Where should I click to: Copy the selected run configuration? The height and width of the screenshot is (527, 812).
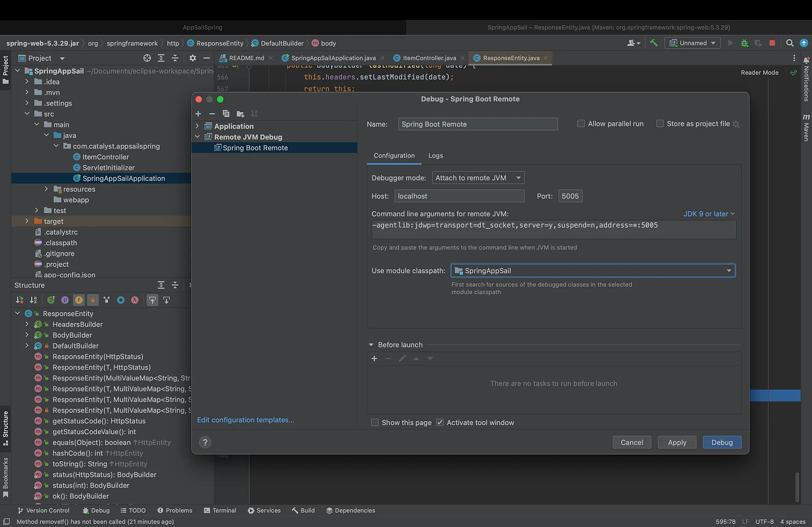coord(226,114)
